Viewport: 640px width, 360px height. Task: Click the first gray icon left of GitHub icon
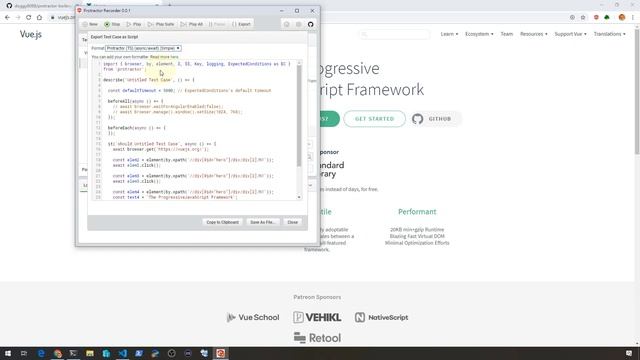point(287,24)
